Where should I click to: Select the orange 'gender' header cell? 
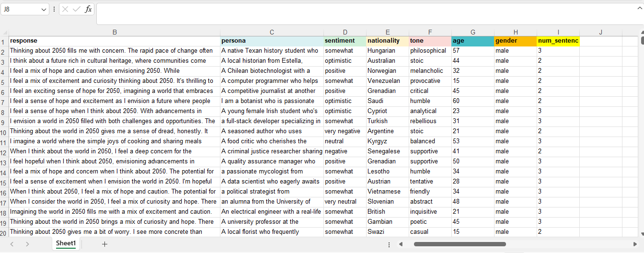[x=515, y=41]
